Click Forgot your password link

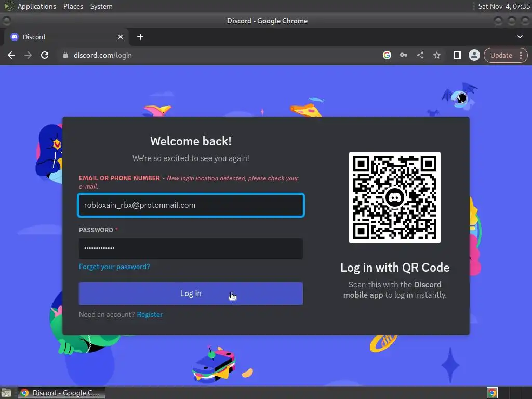pos(114,267)
